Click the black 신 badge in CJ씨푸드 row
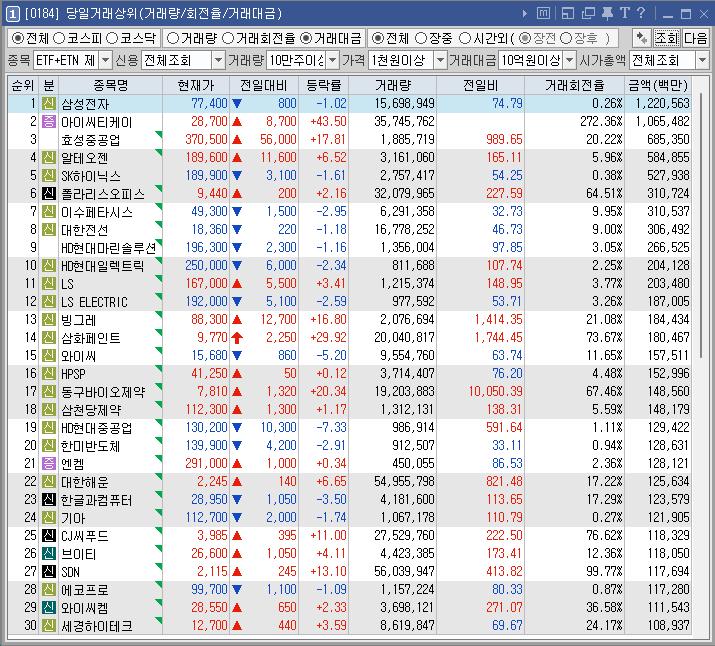Image resolution: width=715 pixels, height=646 pixels. tap(49, 536)
